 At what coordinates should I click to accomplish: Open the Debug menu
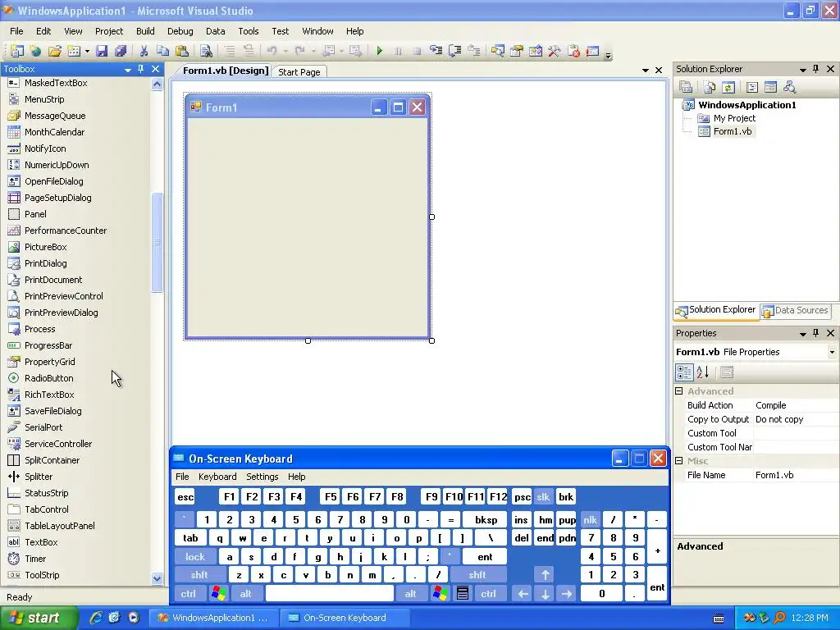coord(180,31)
